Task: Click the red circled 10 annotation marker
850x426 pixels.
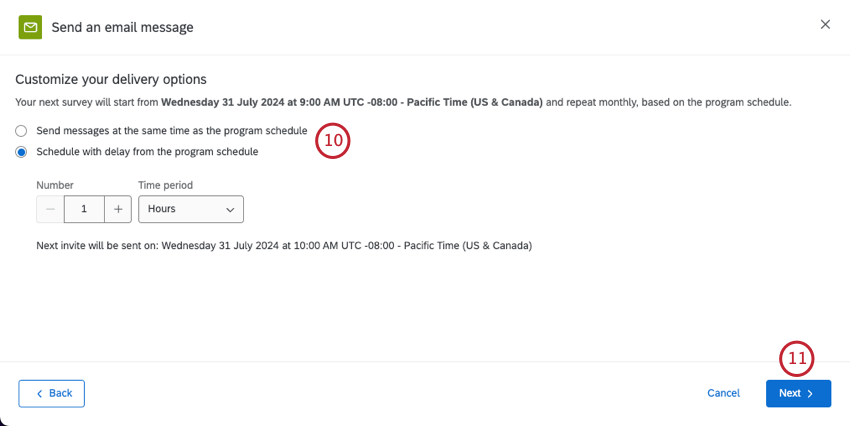Action: (333, 141)
